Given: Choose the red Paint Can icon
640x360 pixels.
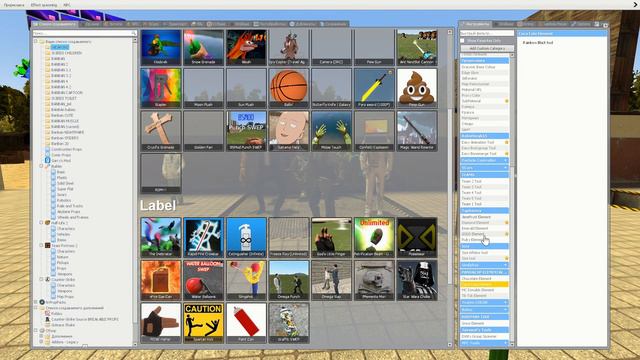Looking at the screenshot, I should pos(246,322).
